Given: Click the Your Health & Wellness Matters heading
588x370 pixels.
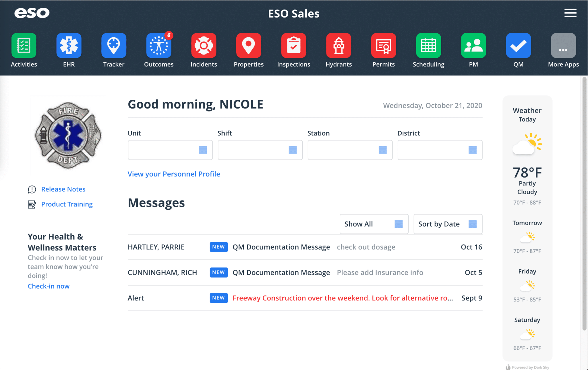Looking at the screenshot, I should click(x=62, y=242).
